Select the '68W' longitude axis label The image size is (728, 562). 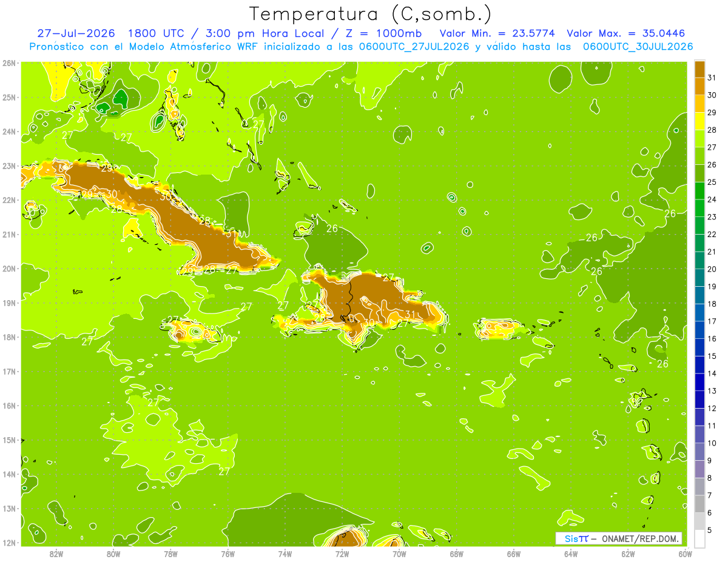[456, 554]
